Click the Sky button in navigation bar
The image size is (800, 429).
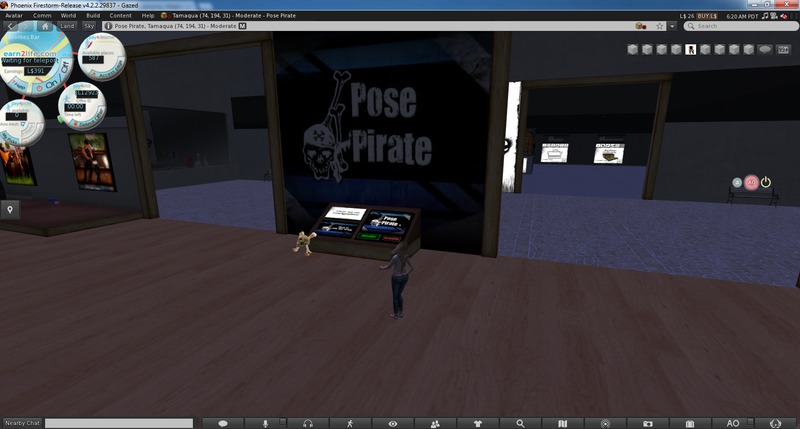[x=88, y=27]
